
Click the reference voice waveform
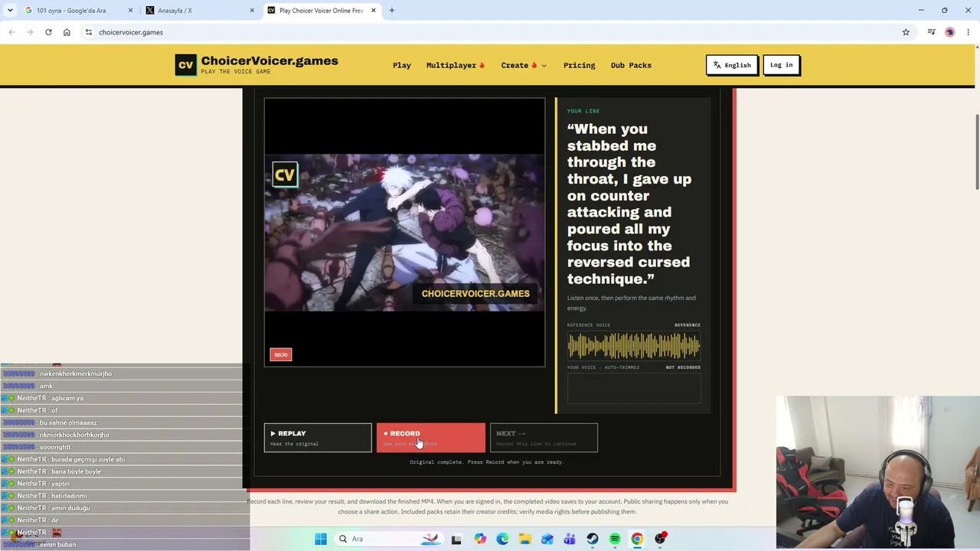click(634, 346)
